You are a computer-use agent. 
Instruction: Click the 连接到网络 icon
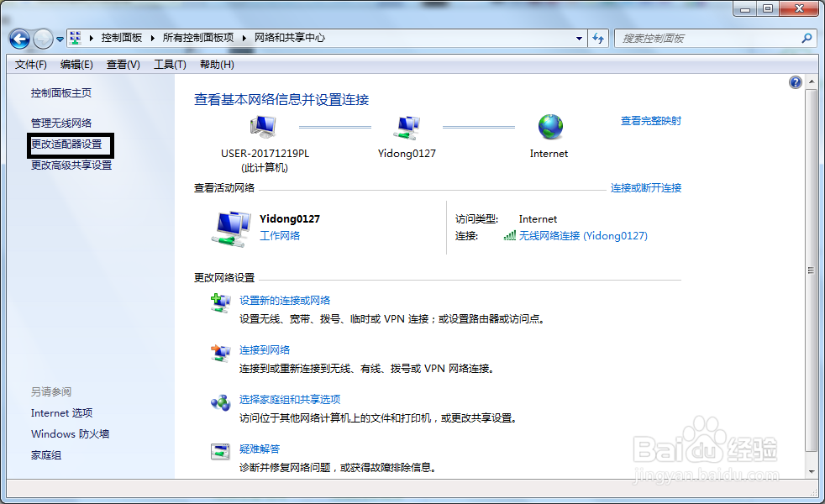point(220,353)
